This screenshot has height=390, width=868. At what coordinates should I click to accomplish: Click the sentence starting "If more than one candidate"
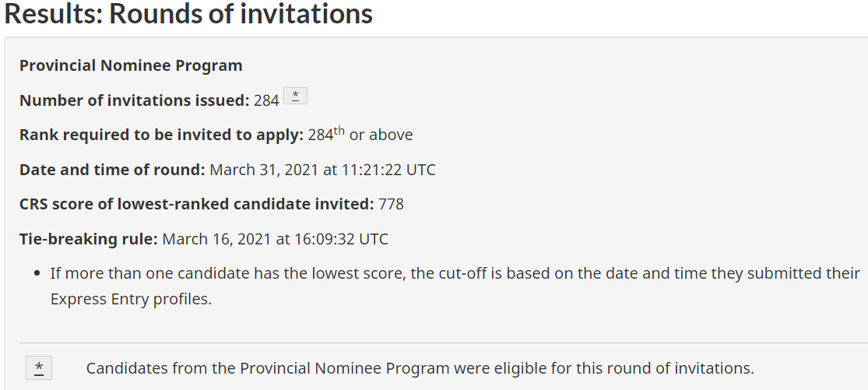click(455, 273)
